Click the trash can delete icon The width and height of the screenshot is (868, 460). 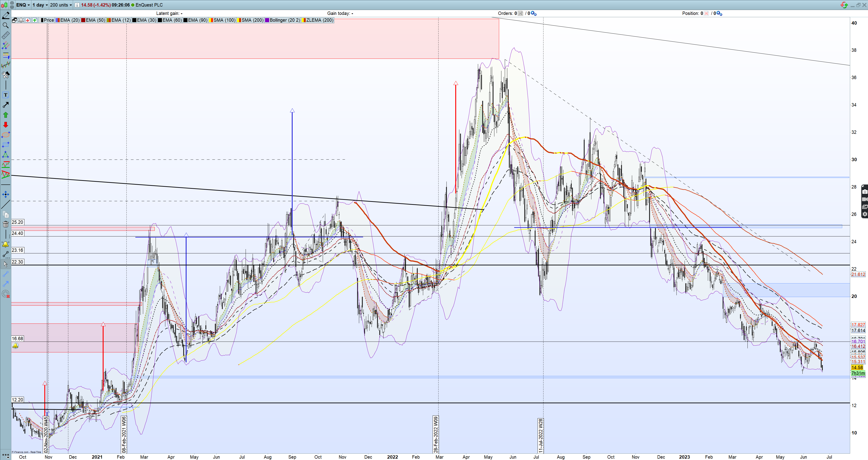pos(5,225)
